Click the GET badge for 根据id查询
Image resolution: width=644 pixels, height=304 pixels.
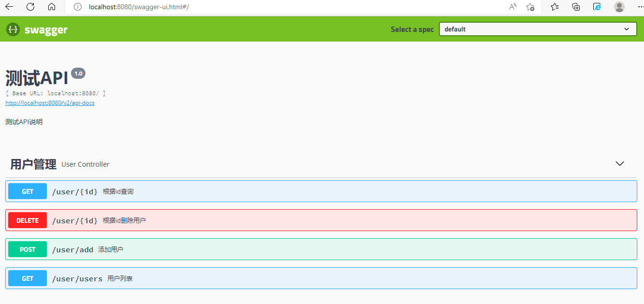click(x=28, y=191)
